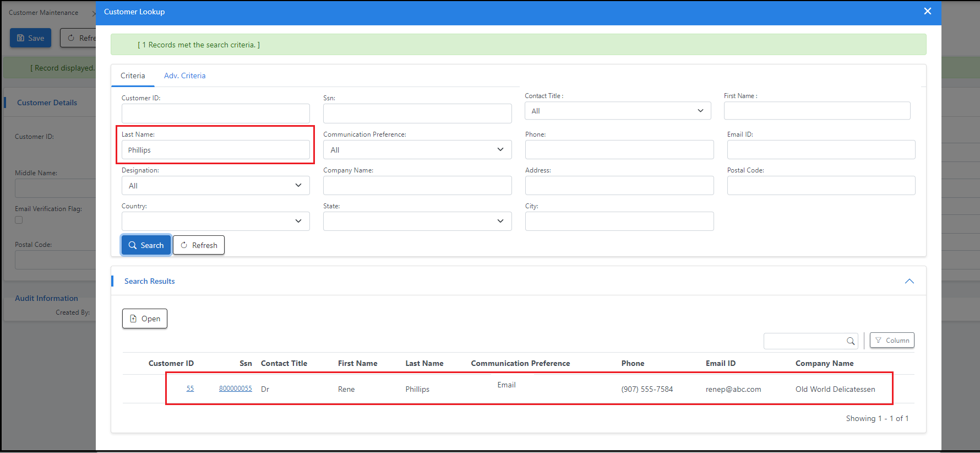This screenshot has width=980, height=453.
Task: Click the Search button with magnifier icon
Action: (146, 245)
